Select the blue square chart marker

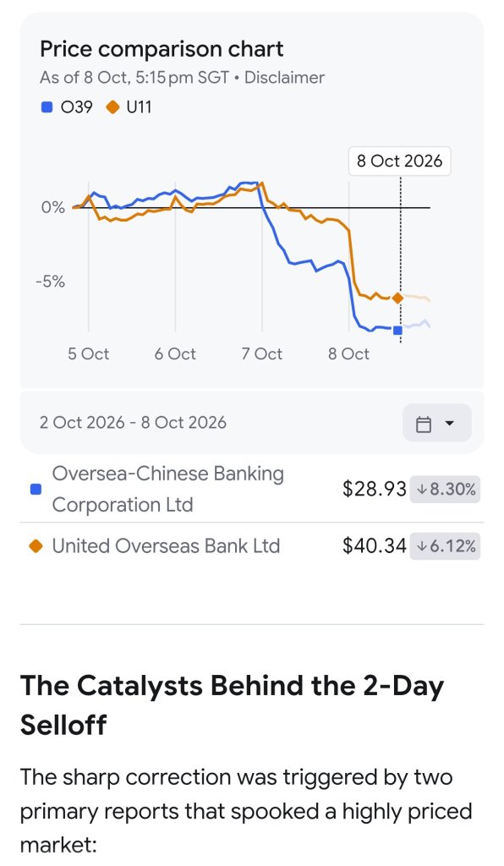tap(397, 331)
